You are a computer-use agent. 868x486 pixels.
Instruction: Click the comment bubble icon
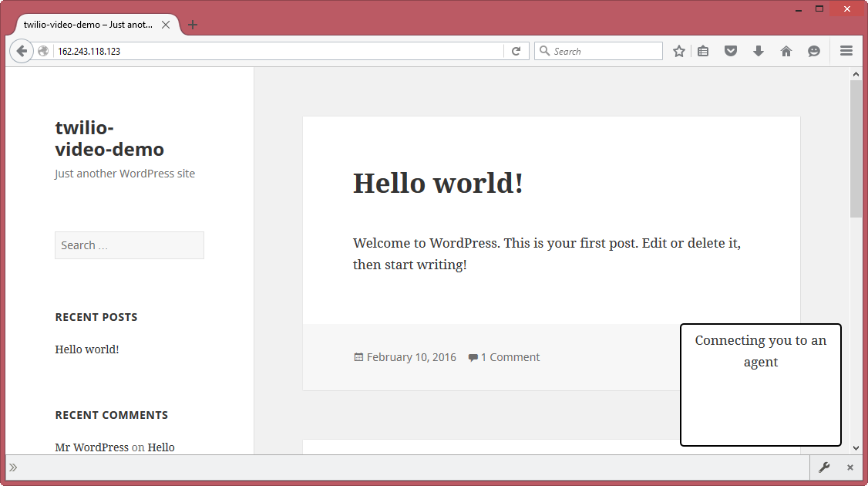coord(473,357)
